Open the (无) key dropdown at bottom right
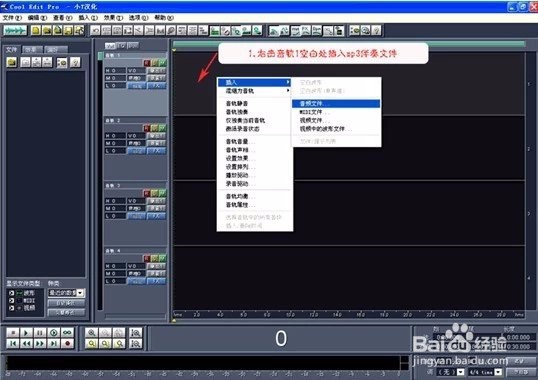538x380 pixels. click(x=451, y=372)
